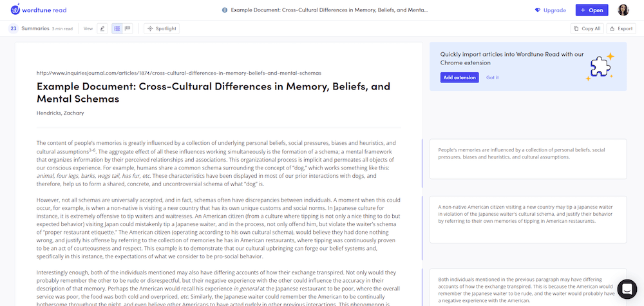Export the summaries
644x306 pixels.
tap(621, 28)
